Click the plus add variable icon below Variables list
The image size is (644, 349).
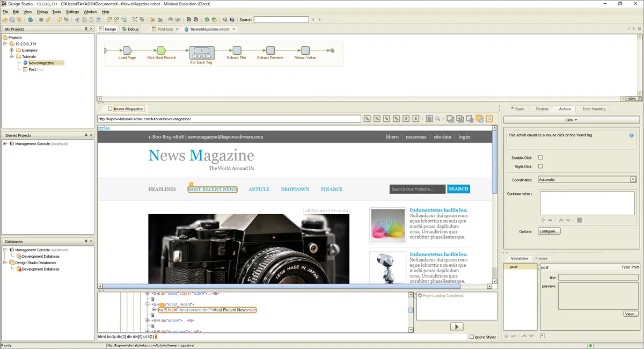pos(506,336)
